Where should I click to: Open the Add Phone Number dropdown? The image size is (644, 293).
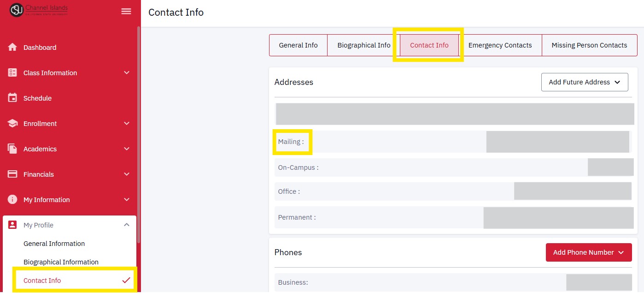coord(588,252)
